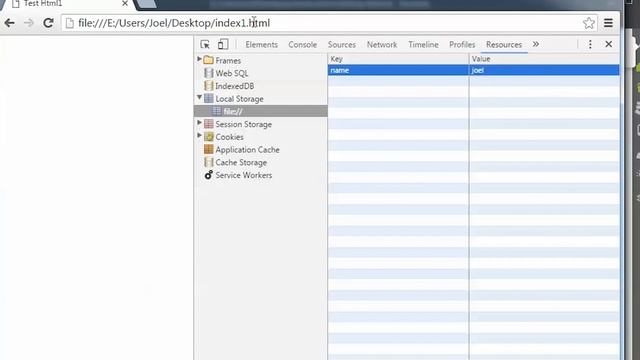Open the Sources tab
The height and width of the screenshot is (360, 640).
pos(342,44)
